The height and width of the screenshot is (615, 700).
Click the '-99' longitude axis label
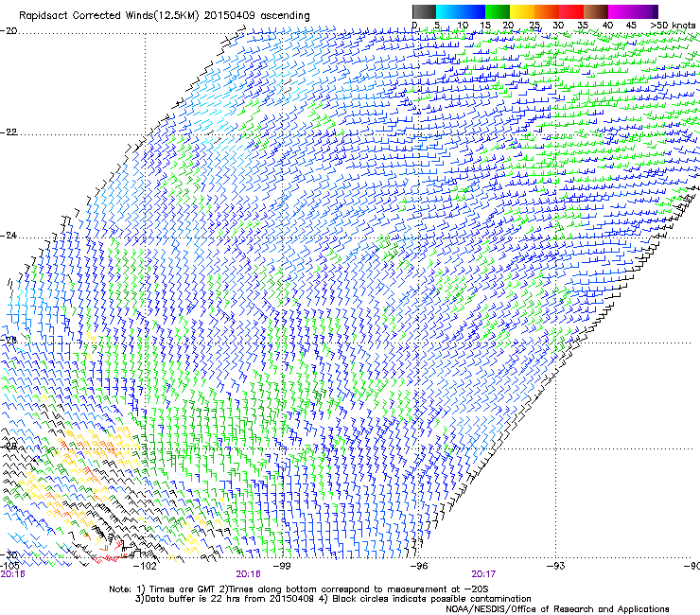coord(282,566)
